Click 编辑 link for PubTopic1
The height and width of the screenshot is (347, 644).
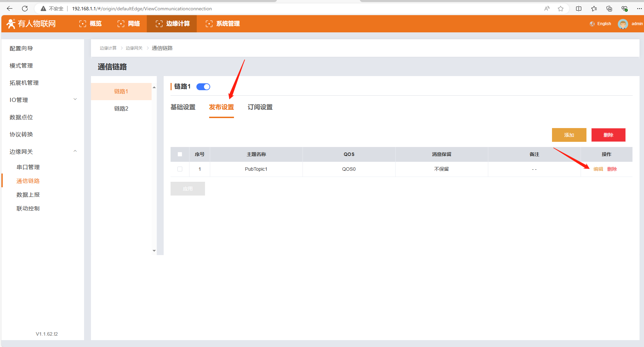point(598,169)
